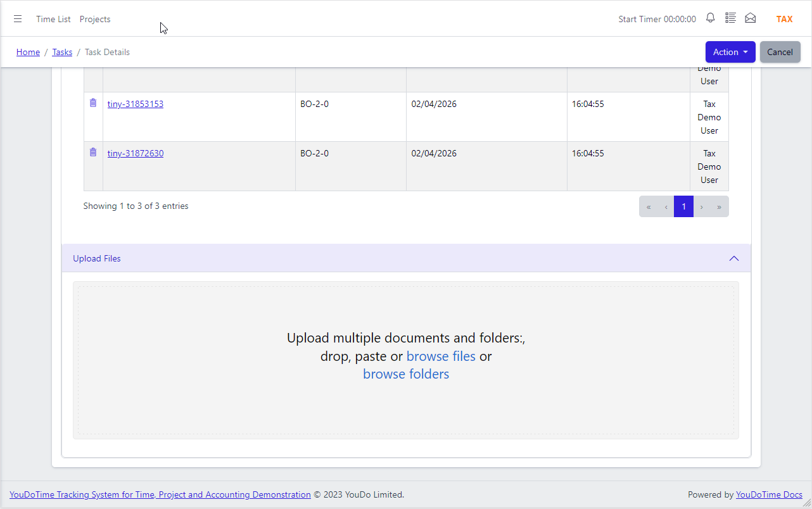Select page 1 in pagination
812x509 pixels.
tap(683, 206)
